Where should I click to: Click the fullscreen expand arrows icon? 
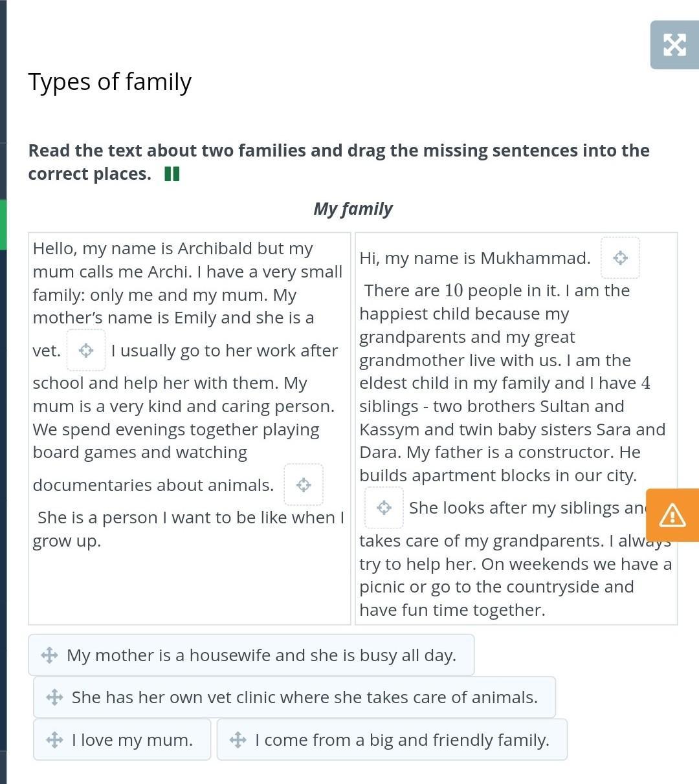pyautogui.click(x=674, y=45)
